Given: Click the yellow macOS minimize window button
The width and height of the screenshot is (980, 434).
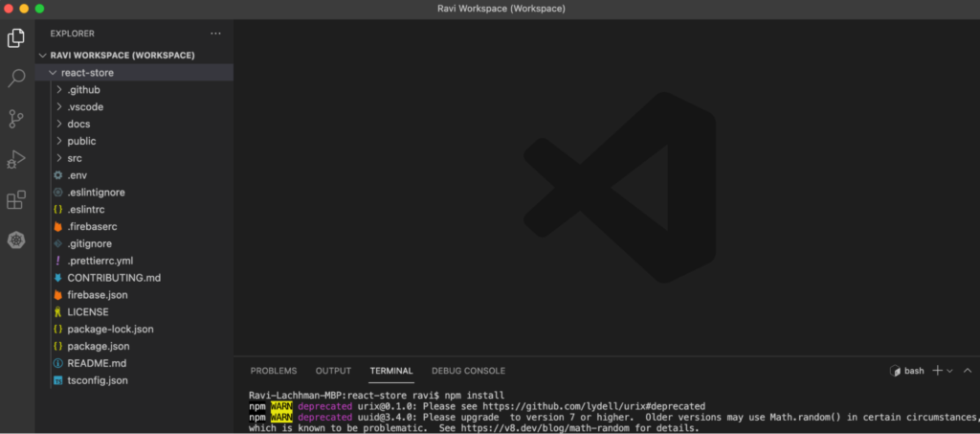Looking at the screenshot, I should [x=24, y=9].
